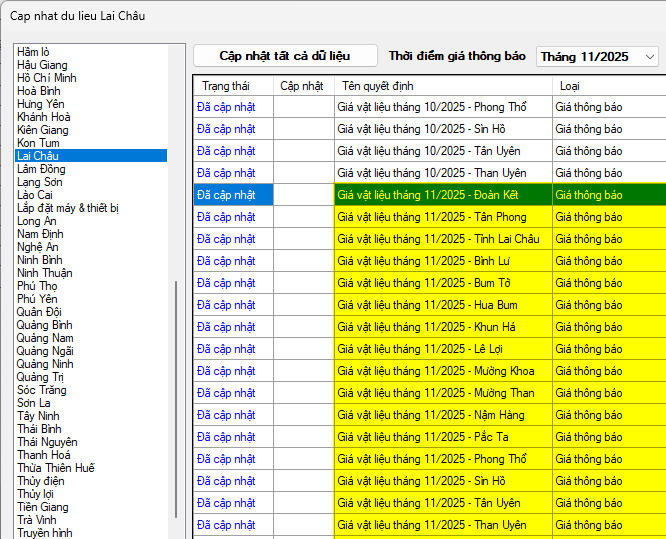This screenshot has width=666, height=539.
Task: Click 'Cập nhật tất cả dữ liệu' button
Action: pyautogui.click(x=285, y=56)
